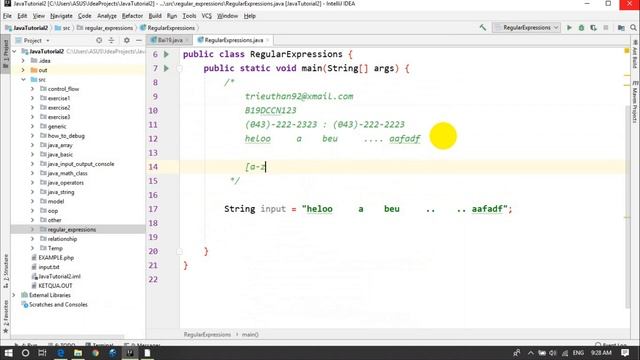Click main() in bottom editor breadcrumb
Viewport: 640px width, 360px height.
click(x=250, y=335)
